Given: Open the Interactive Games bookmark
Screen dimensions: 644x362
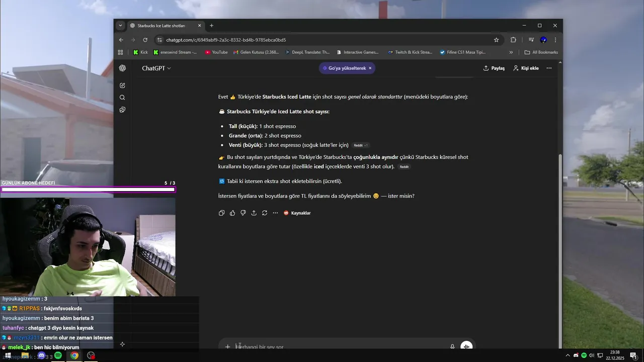Looking at the screenshot, I should tap(357, 52).
